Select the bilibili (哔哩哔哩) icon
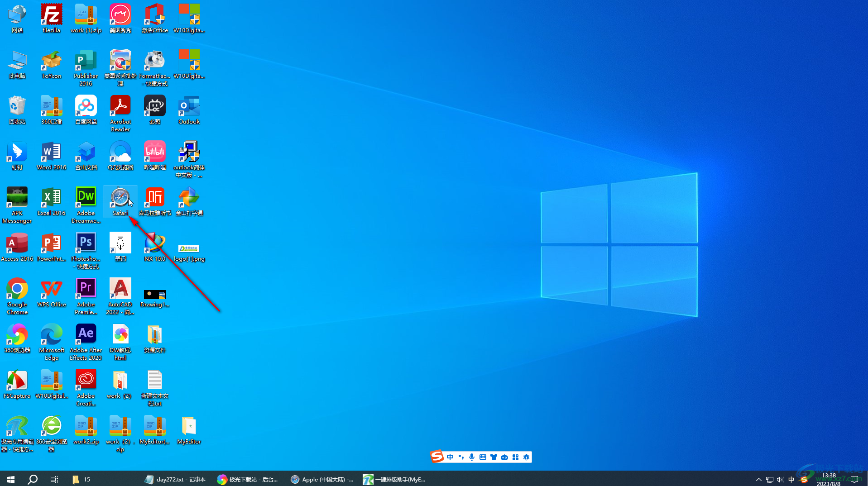The height and width of the screenshot is (486, 868). point(155,156)
